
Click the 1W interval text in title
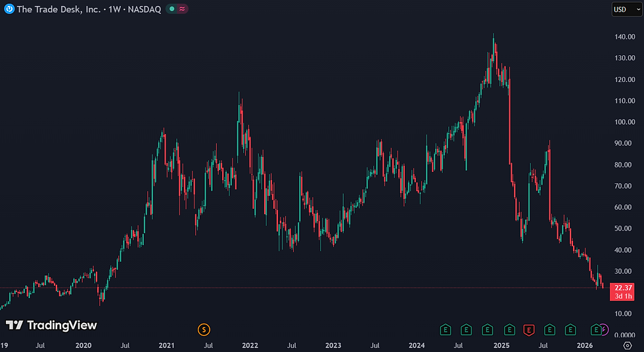tap(114, 9)
